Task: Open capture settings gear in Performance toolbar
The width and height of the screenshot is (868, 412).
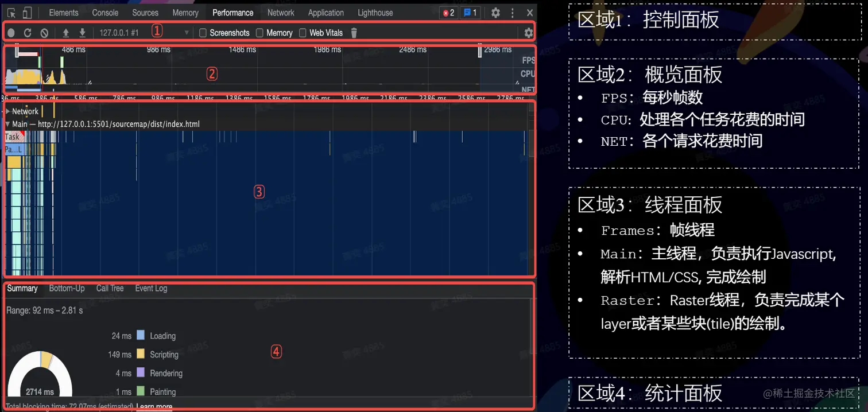Action: 529,33
